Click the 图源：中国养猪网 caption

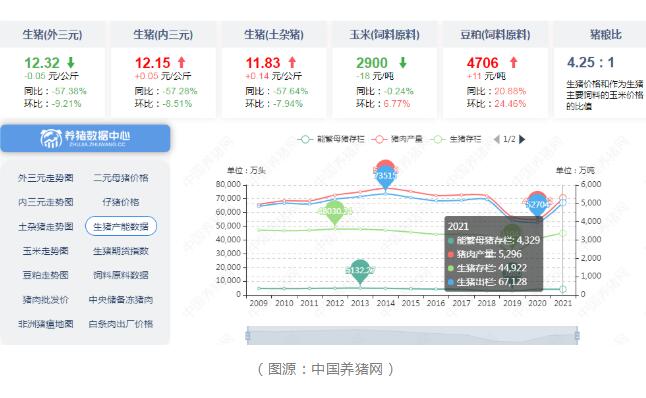click(325, 369)
